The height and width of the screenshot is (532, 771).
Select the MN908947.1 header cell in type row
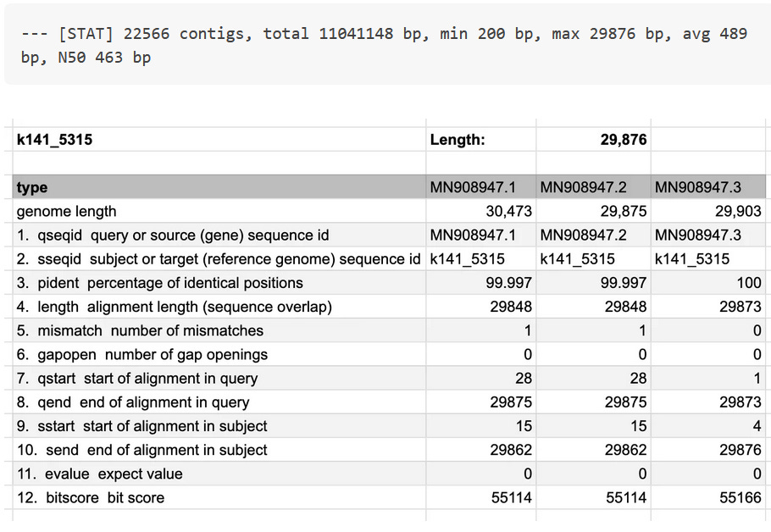(x=481, y=187)
